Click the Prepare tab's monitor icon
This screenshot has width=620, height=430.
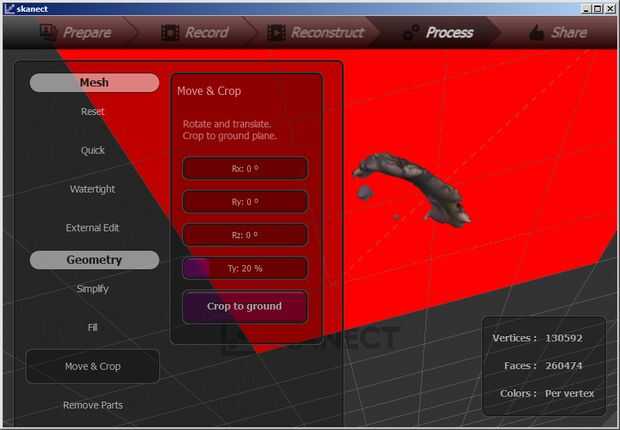(x=48, y=32)
